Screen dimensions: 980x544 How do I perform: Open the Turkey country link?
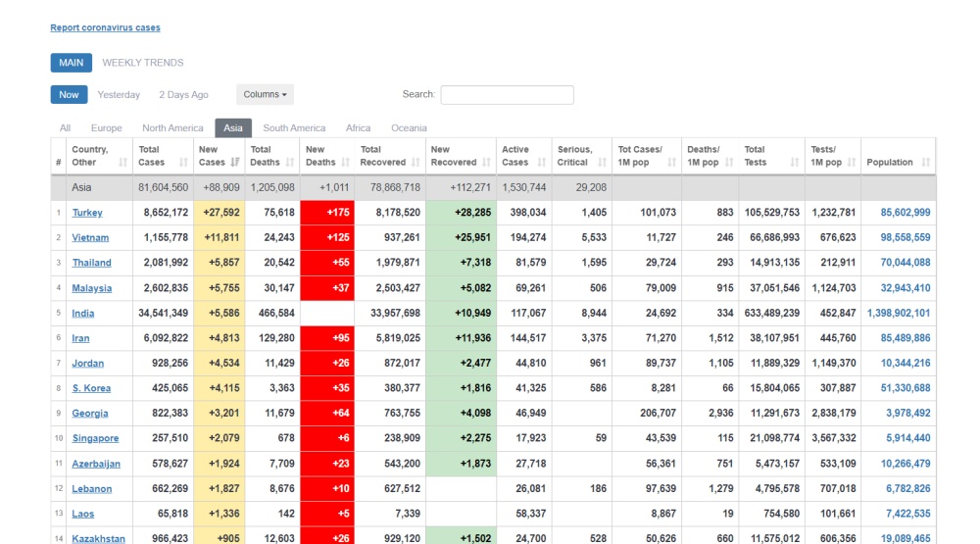click(87, 213)
